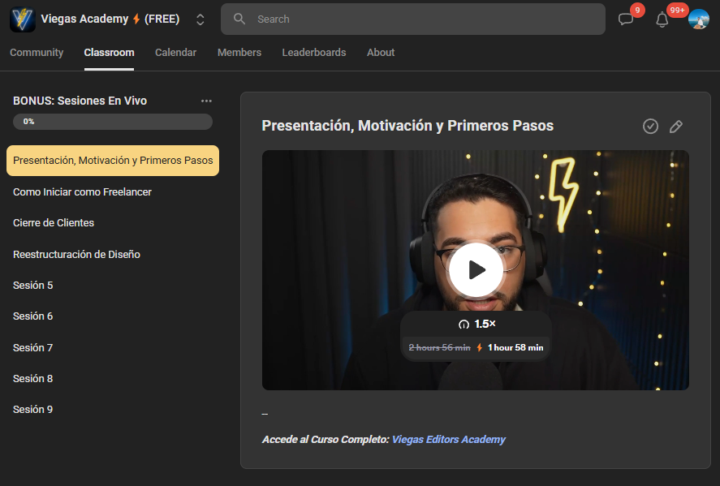Select the Sesión 6 lesson
The image size is (720, 486).
coord(33,316)
